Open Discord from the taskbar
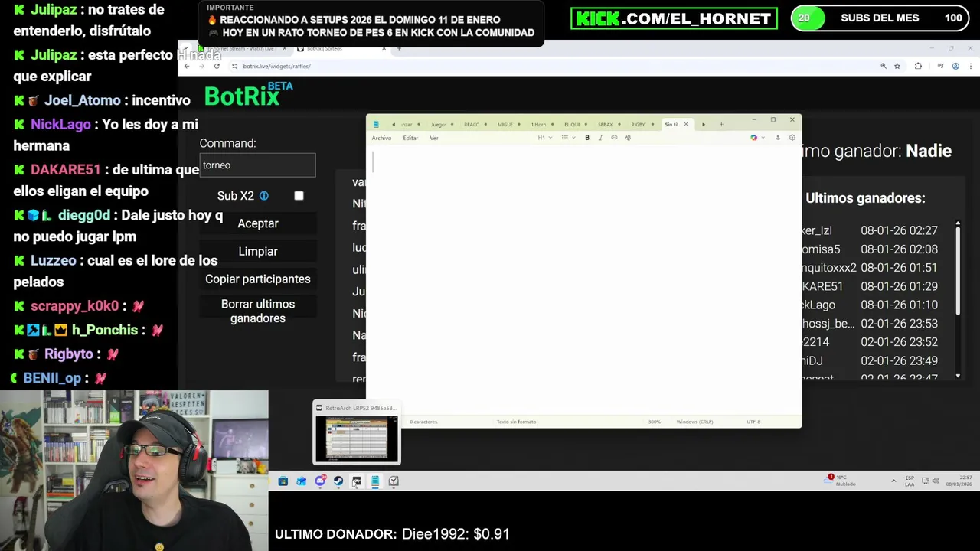 point(320,481)
